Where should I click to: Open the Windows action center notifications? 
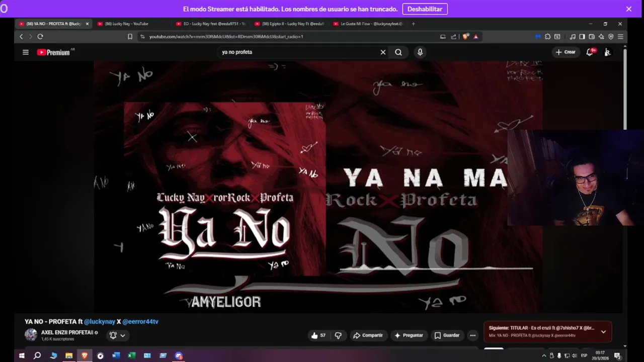point(617,356)
